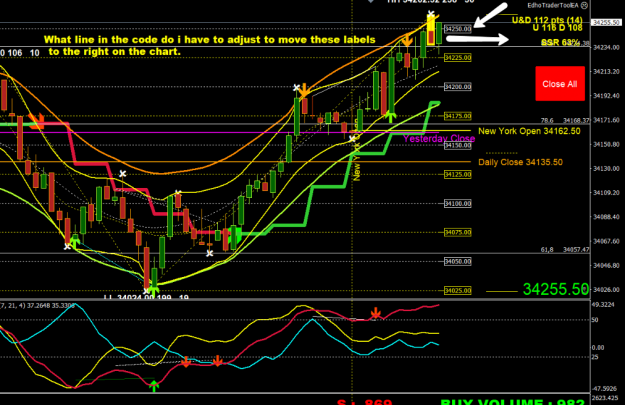Viewport: 625px width, 405px height.
Task: Click the 34192.40 price scale value
Action: [606, 96]
